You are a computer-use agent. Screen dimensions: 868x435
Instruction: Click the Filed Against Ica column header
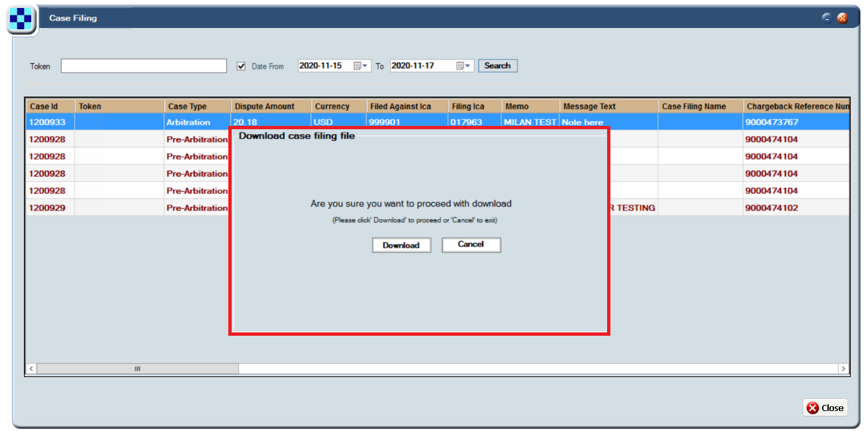point(408,107)
